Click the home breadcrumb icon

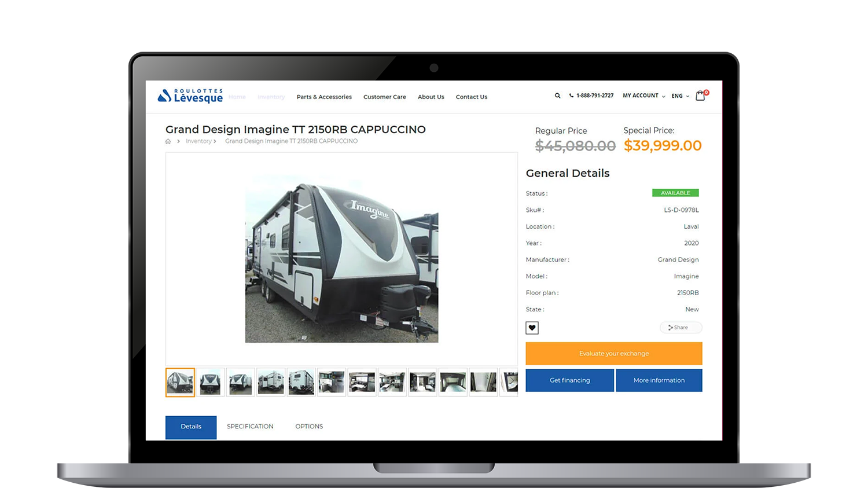168,141
